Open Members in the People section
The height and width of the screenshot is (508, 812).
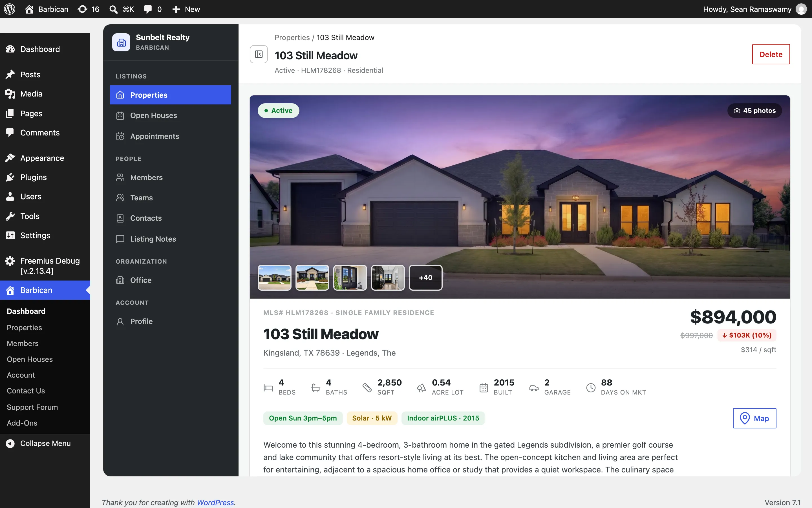point(171,178)
